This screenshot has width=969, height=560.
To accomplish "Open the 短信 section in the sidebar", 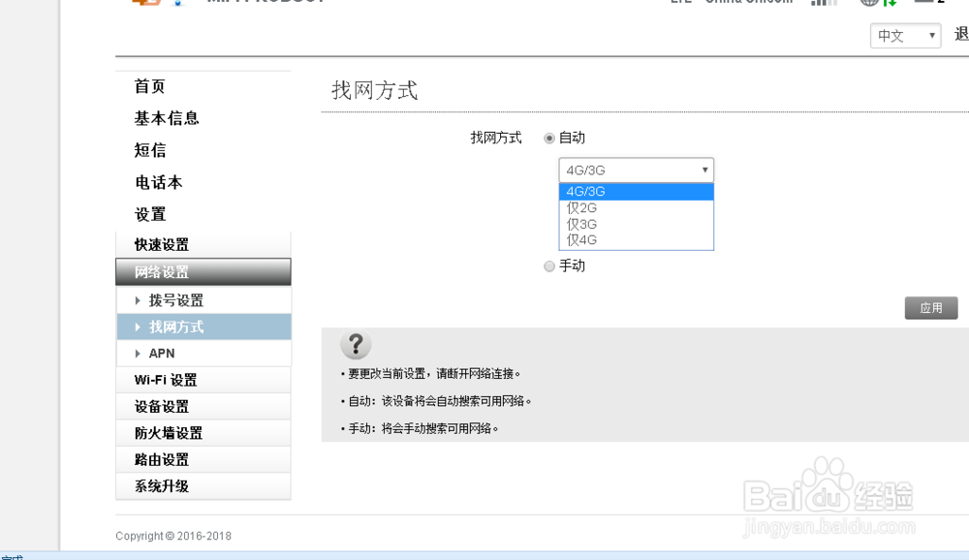I will point(150,150).
